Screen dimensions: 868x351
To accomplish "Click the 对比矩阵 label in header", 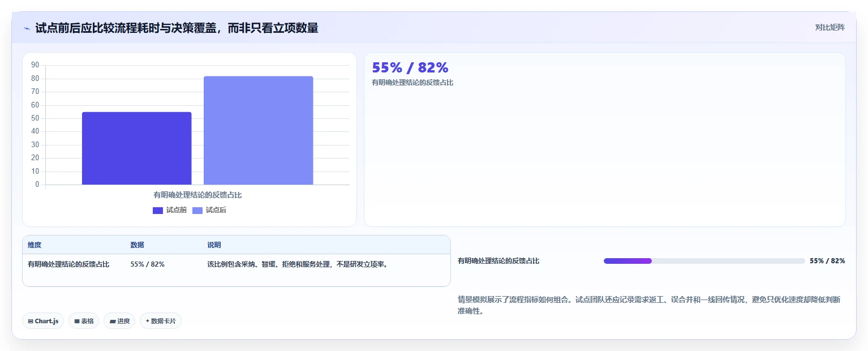I will click(x=830, y=28).
